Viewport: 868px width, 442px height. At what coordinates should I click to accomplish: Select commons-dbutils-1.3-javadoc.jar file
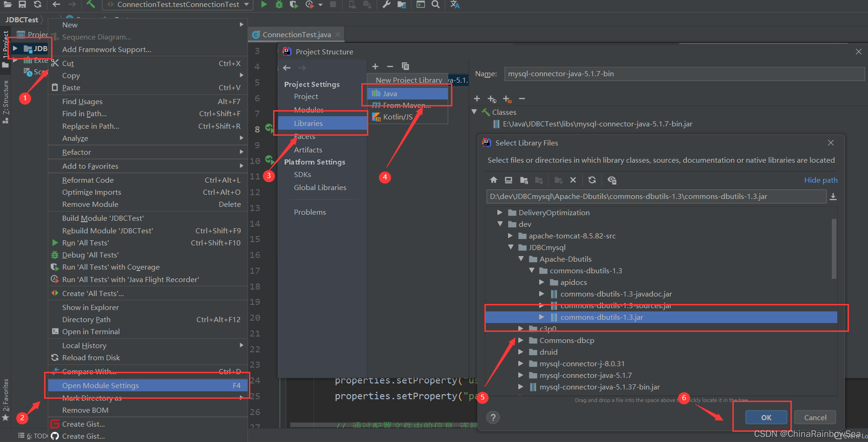(x=616, y=294)
